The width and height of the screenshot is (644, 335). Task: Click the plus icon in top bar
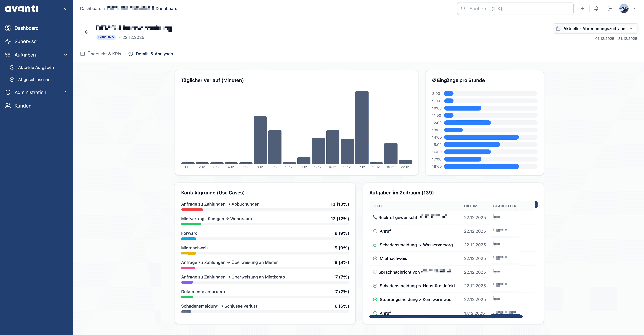[x=582, y=9]
